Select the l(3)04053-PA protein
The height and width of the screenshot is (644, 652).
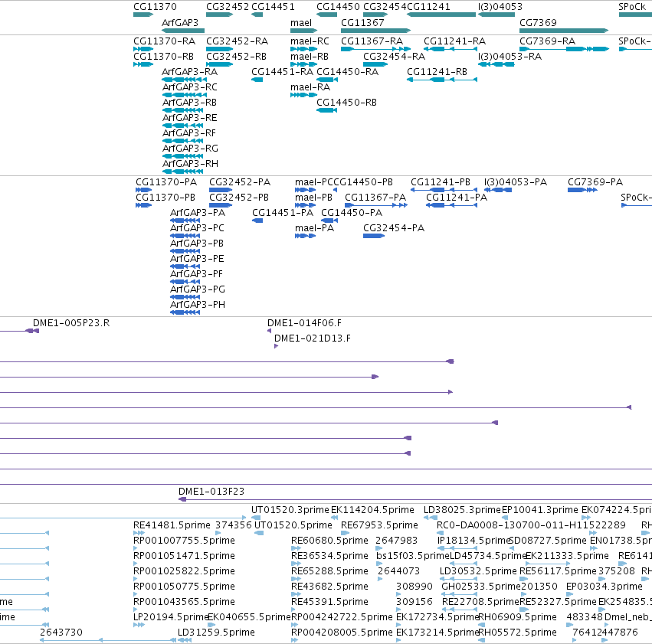coord(498,190)
